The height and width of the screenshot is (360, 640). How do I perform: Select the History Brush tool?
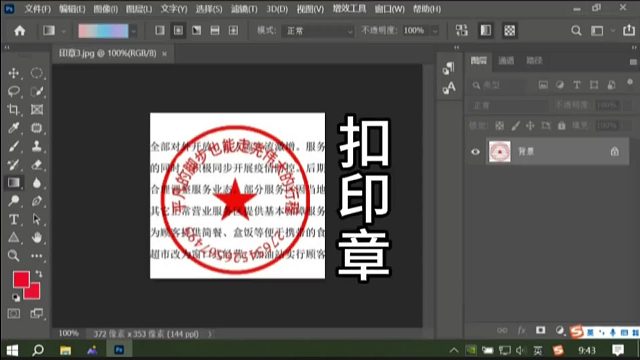pyautogui.click(x=13, y=164)
